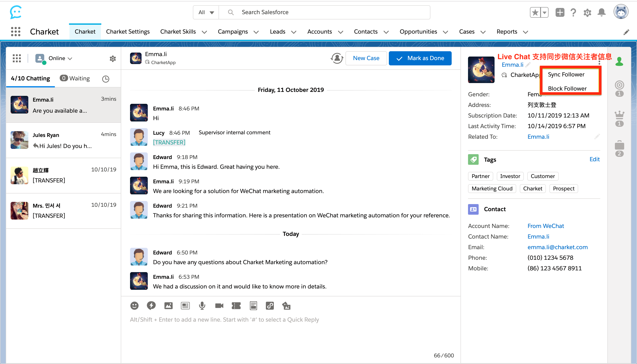Viewport: 637px width, 364px height.
Task: Click the Mark as Done button
Action: click(420, 58)
